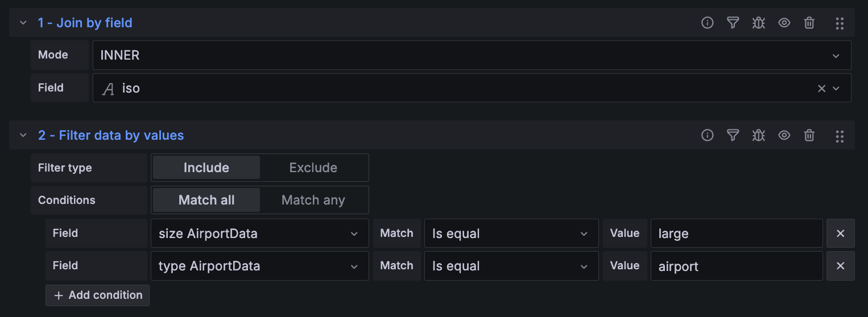Click the airport value input field
868x317 pixels.
pos(736,266)
